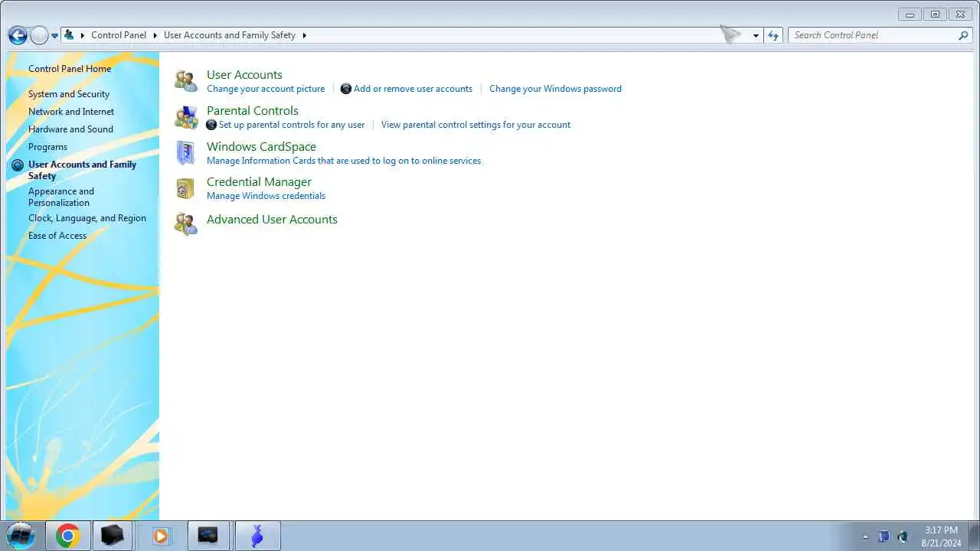Open the Parental Controls heading link

[253, 110]
